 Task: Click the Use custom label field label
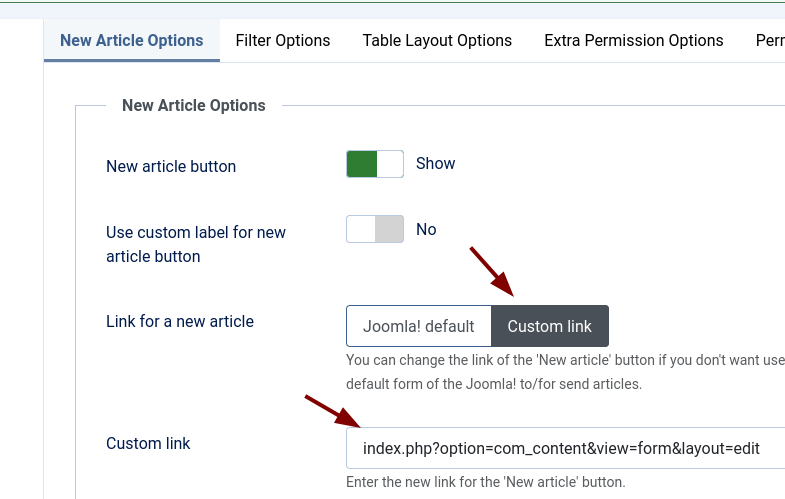click(196, 244)
